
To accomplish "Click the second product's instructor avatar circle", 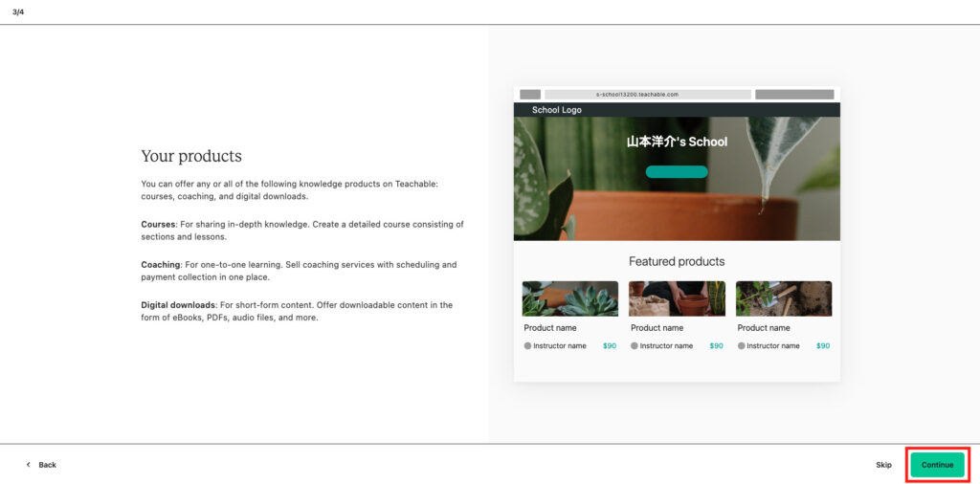I will point(635,346).
